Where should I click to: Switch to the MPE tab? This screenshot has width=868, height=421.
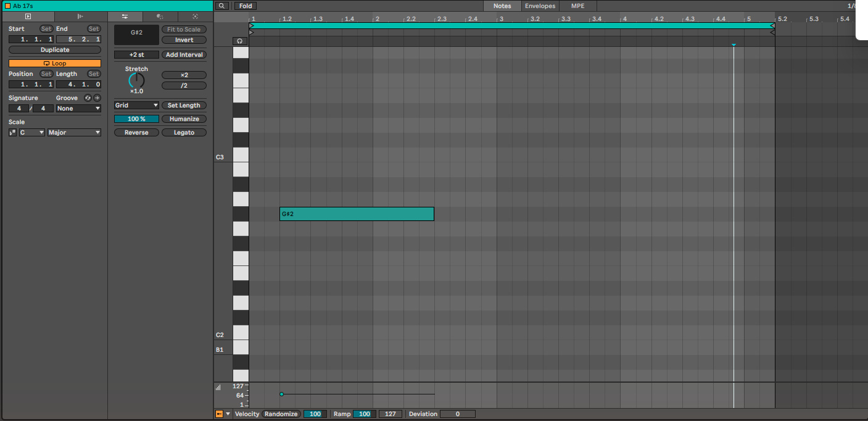click(578, 6)
